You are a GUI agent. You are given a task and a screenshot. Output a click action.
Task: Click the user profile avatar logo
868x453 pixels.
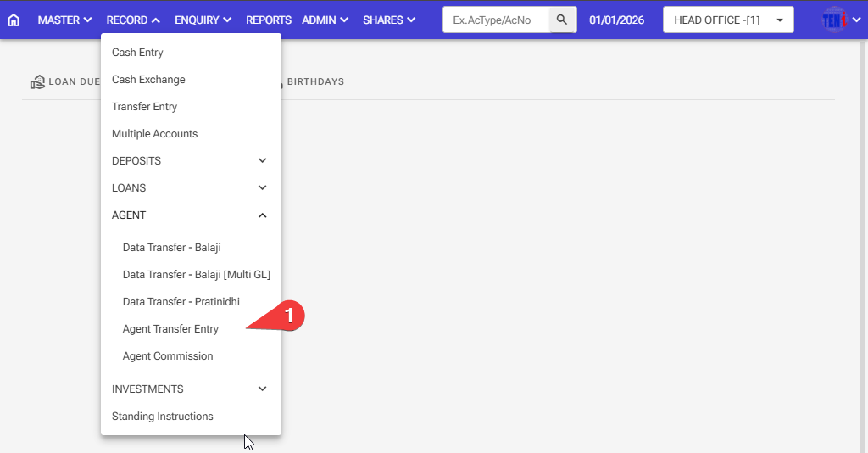pos(834,20)
